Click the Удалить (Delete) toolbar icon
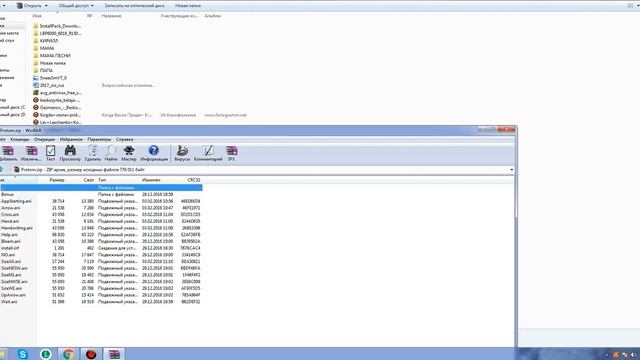The height and width of the screenshot is (360, 640). (x=93, y=153)
